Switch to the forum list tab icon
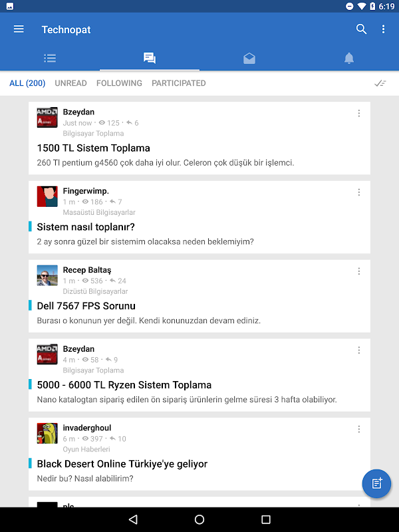This screenshot has height=532, width=399. click(x=50, y=58)
